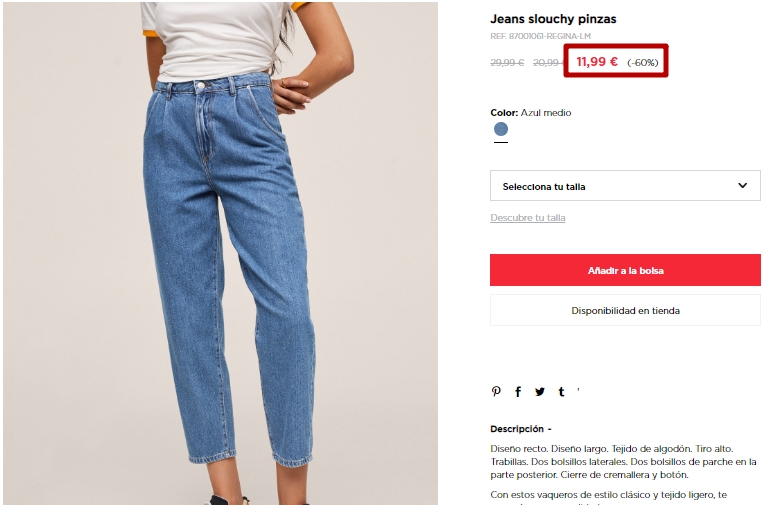Viewport: 775px width, 505px height.
Task: Share the product on Tumblr
Action: click(x=561, y=392)
